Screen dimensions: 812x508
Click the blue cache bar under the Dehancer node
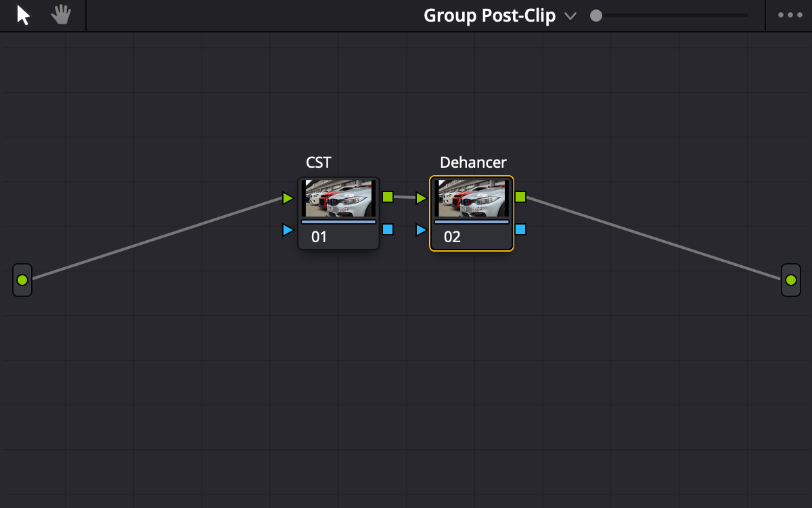point(472,221)
